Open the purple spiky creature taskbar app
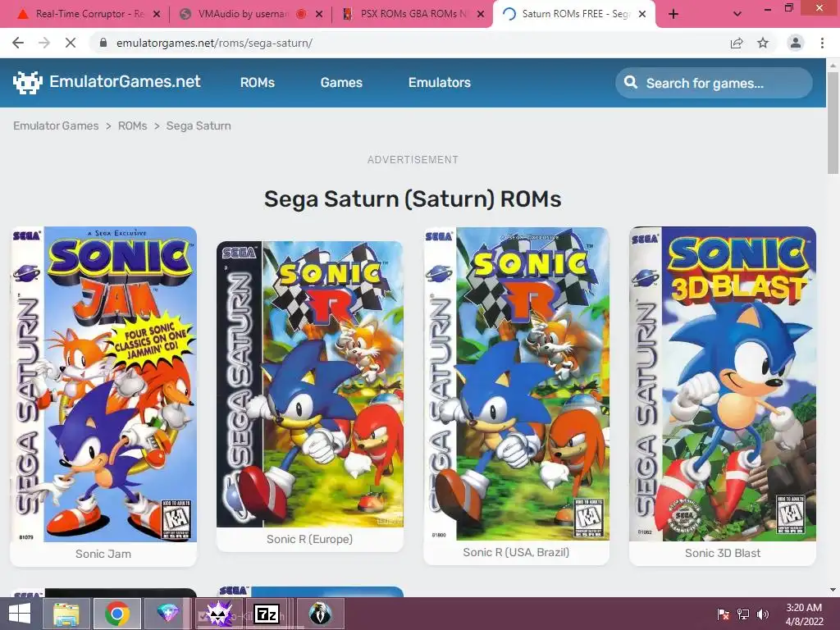 coord(219,614)
